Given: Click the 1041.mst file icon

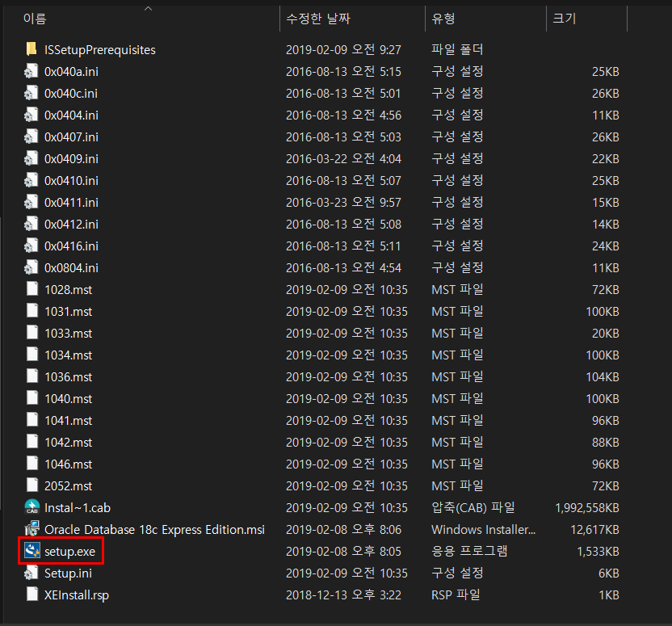Looking at the screenshot, I should pos(32,420).
